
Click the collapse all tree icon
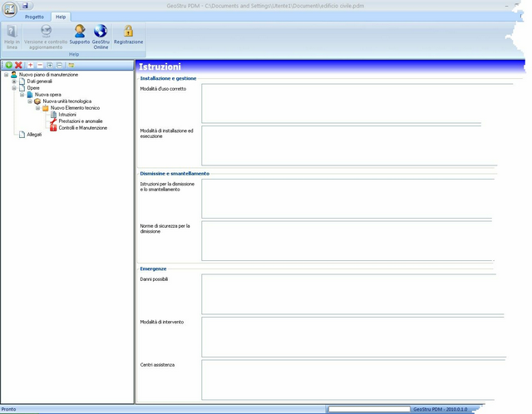pos(59,65)
